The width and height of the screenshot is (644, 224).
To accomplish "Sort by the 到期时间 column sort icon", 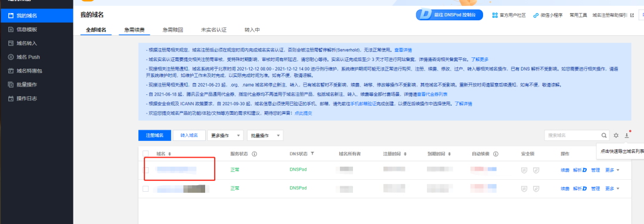I will coord(450,154).
